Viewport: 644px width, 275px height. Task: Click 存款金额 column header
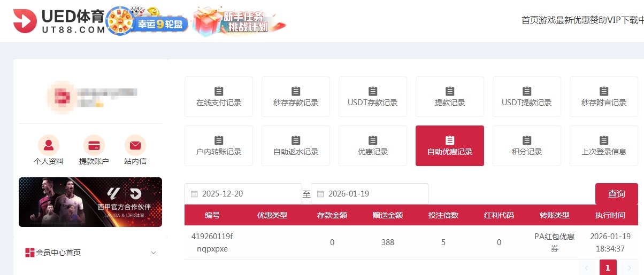[x=332, y=215]
